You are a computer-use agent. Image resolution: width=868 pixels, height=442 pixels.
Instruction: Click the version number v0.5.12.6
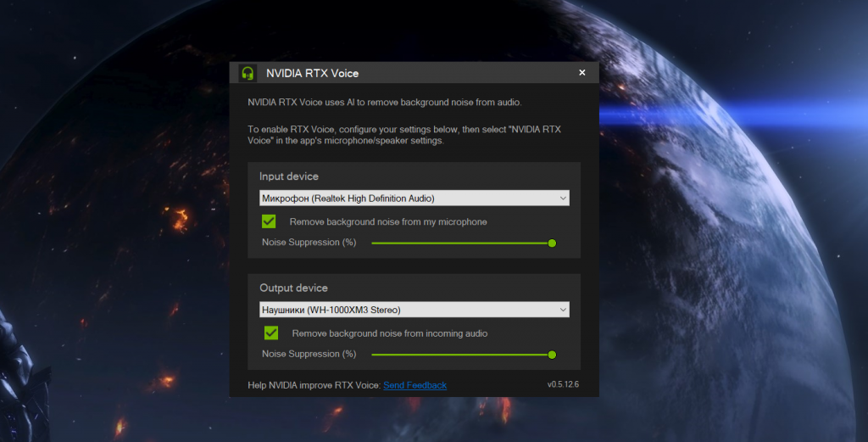point(564,384)
